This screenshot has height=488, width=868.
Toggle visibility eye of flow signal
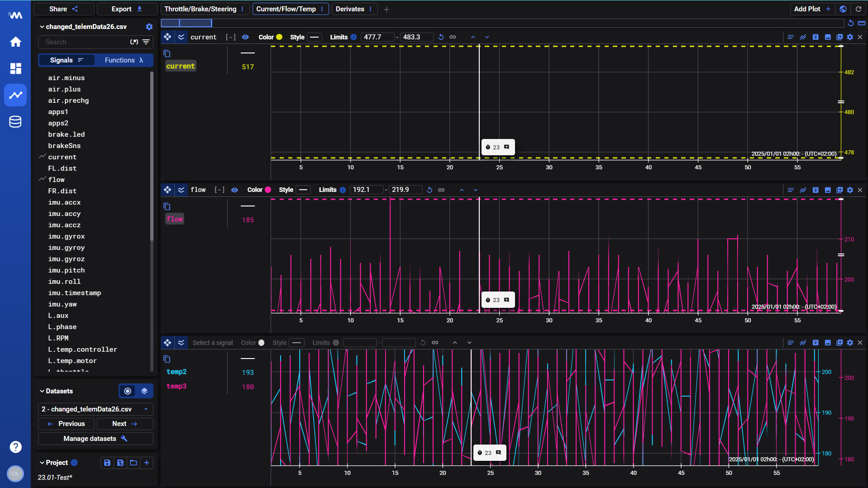(x=234, y=190)
